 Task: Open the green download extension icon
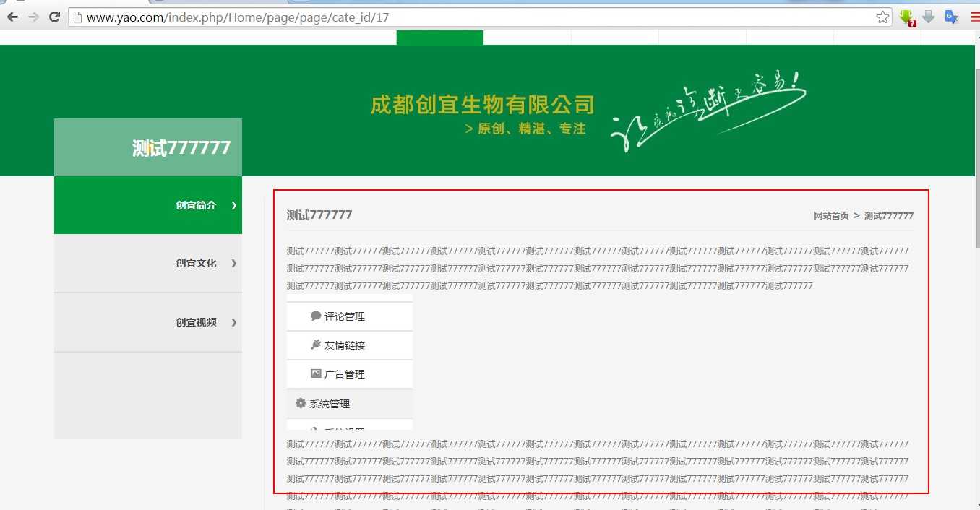[x=908, y=18]
